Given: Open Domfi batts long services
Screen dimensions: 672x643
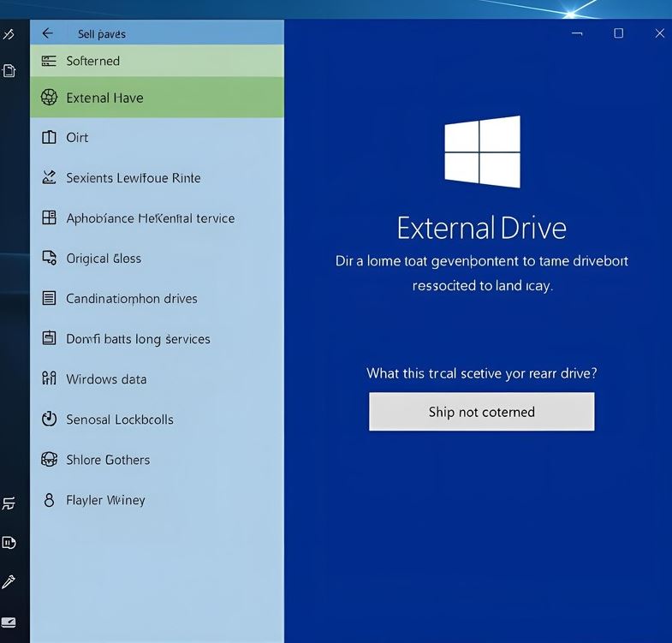Looking at the screenshot, I should point(157,339).
